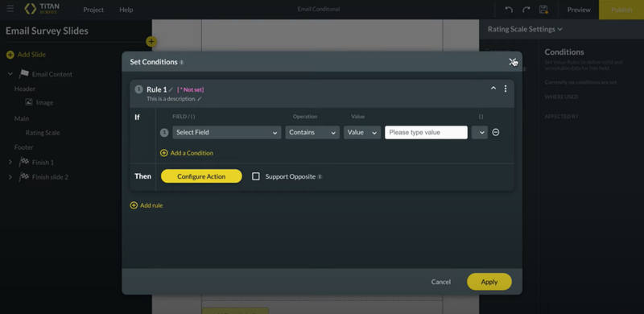The width and height of the screenshot is (644, 314).
Task: Click the Publish button
Action: (621, 10)
